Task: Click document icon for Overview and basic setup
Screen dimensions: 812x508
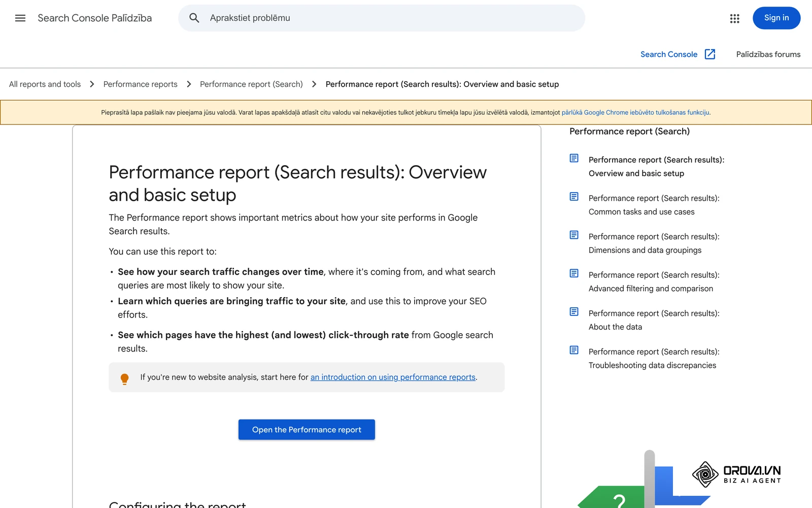Action: 574,158
